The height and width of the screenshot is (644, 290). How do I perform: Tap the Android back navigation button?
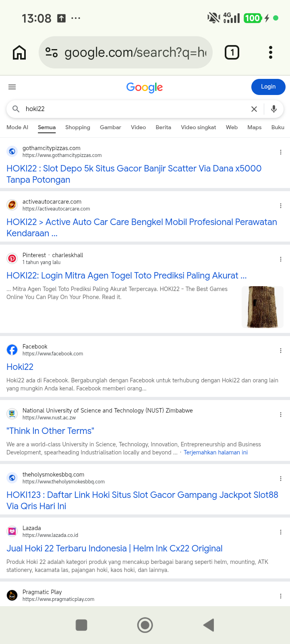tap(209, 625)
